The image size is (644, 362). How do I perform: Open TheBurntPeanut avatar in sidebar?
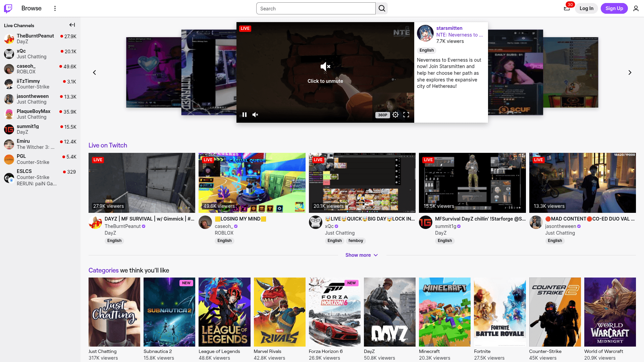pyautogui.click(x=9, y=39)
